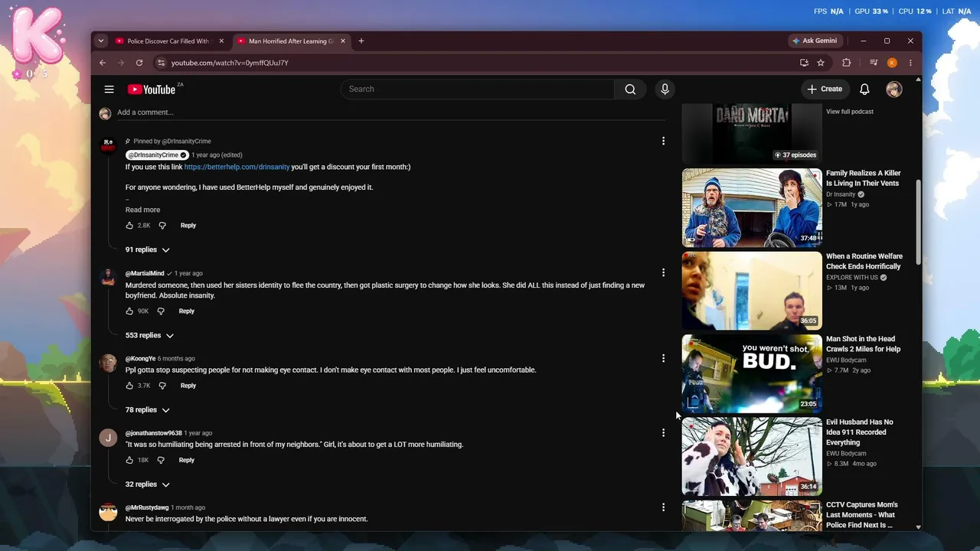This screenshot has height=551, width=980.
Task: Expand pinned comment with Read more
Action: (143, 210)
